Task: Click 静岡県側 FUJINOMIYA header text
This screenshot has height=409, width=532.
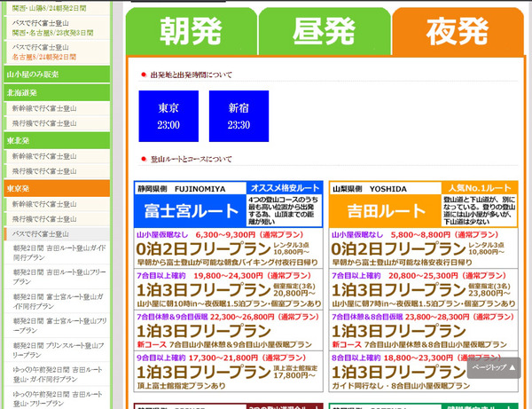Action: (182, 189)
